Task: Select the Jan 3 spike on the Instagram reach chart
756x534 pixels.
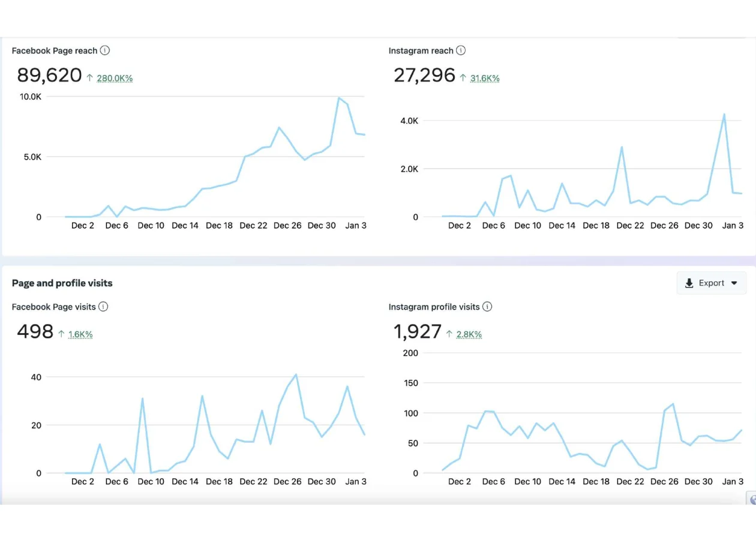Action: (724, 113)
